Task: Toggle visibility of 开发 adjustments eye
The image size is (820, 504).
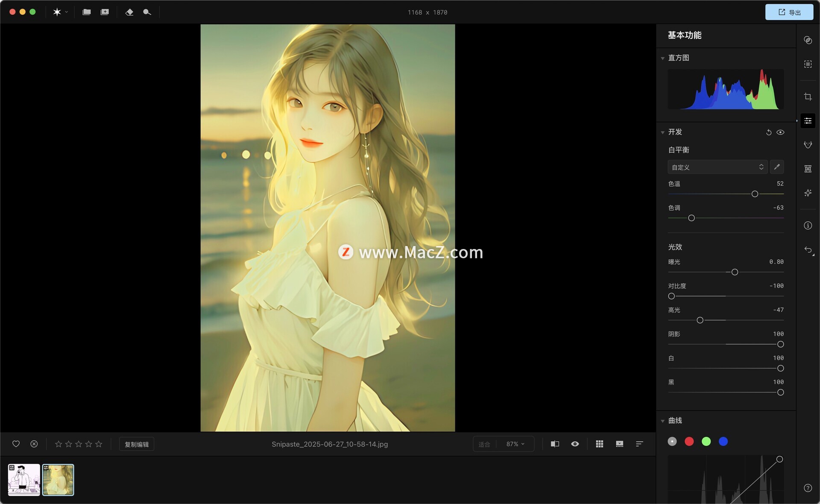Action: coord(780,132)
